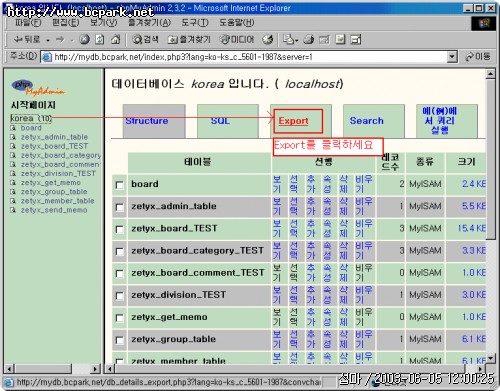
Task: Open zetyx_division_TEST table in the sidebar
Action: pos(58,174)
